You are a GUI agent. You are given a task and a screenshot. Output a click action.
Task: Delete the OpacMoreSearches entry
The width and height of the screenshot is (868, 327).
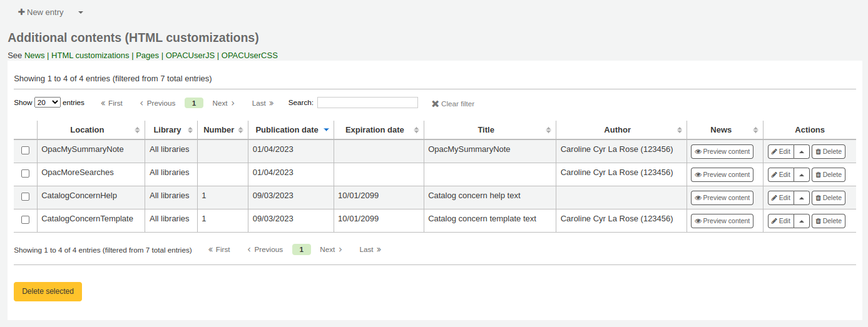(829, 174)
